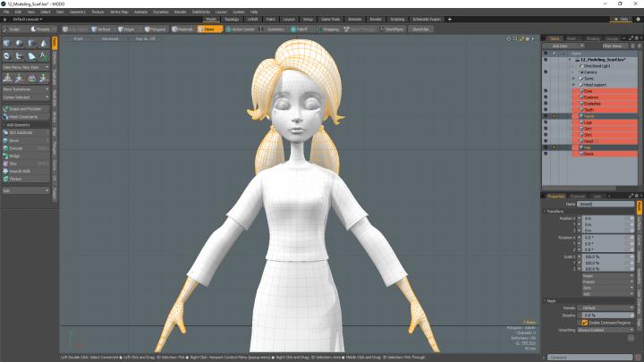Expand the Head support tree item
Image resolution: width=644 pixels, height=362 pixels.
pos(575,85)
